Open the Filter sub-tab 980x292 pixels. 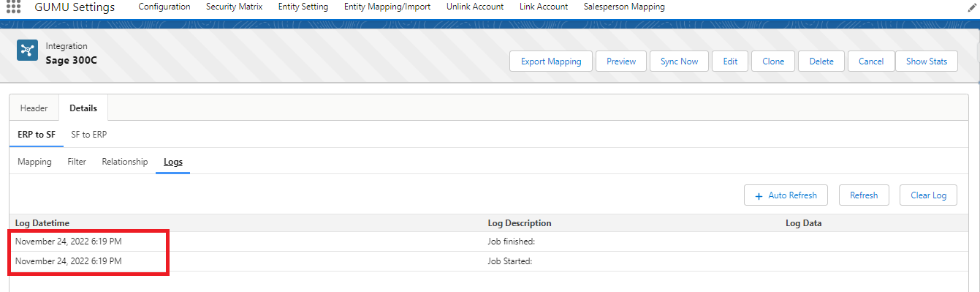77,162
